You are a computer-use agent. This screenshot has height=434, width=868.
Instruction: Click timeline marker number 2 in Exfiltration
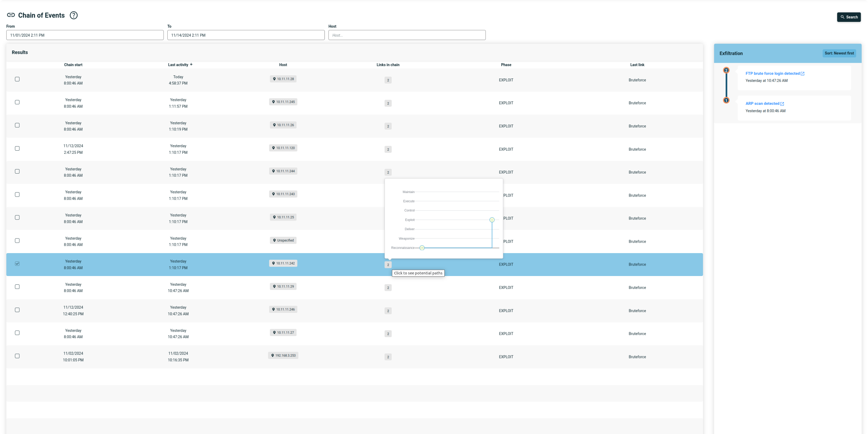tap(726, 70)
